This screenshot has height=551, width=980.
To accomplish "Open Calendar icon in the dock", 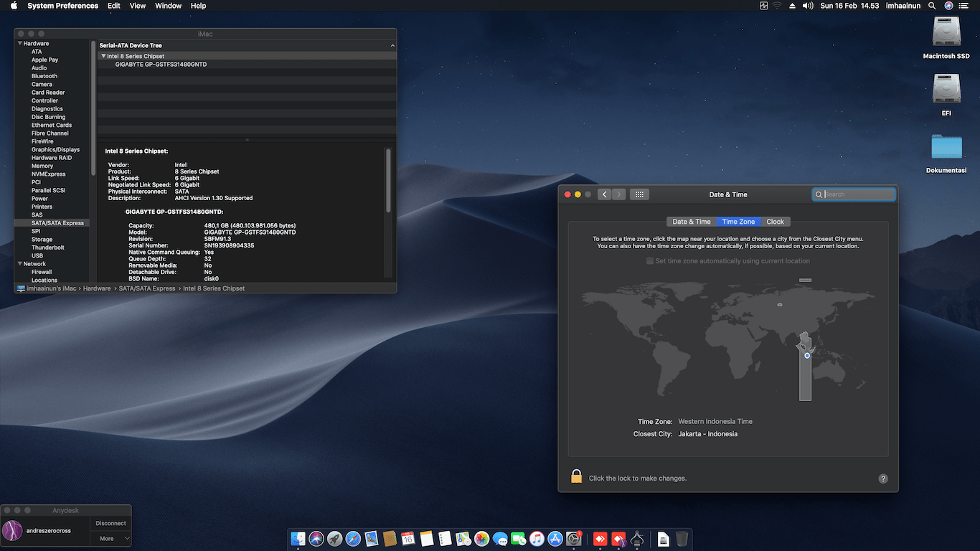I will 408,539.
